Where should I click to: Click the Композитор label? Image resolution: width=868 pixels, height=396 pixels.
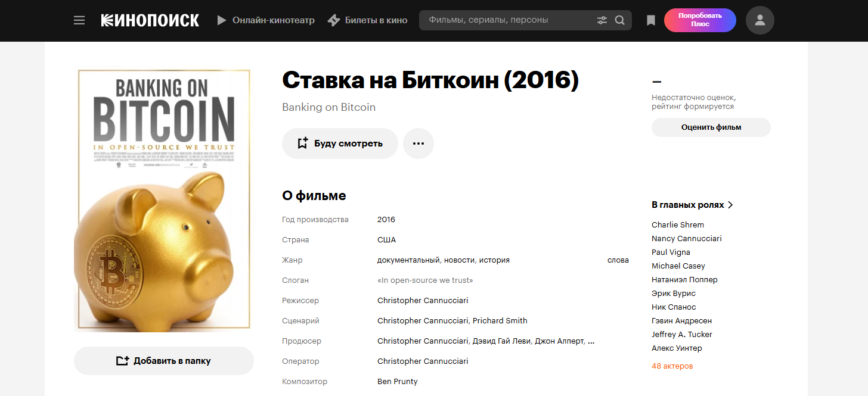point(305,382)
